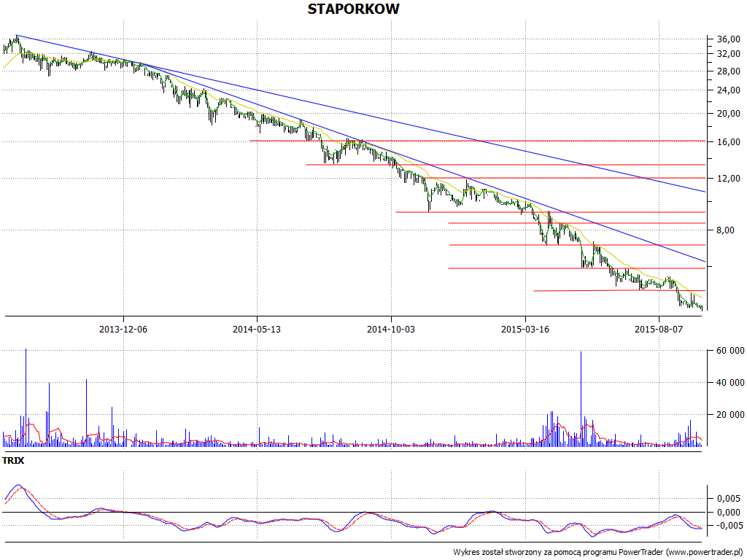Click the 40 000 volume axis label
The height and width of the screenshot is (560, 747).
pos(730,383)
